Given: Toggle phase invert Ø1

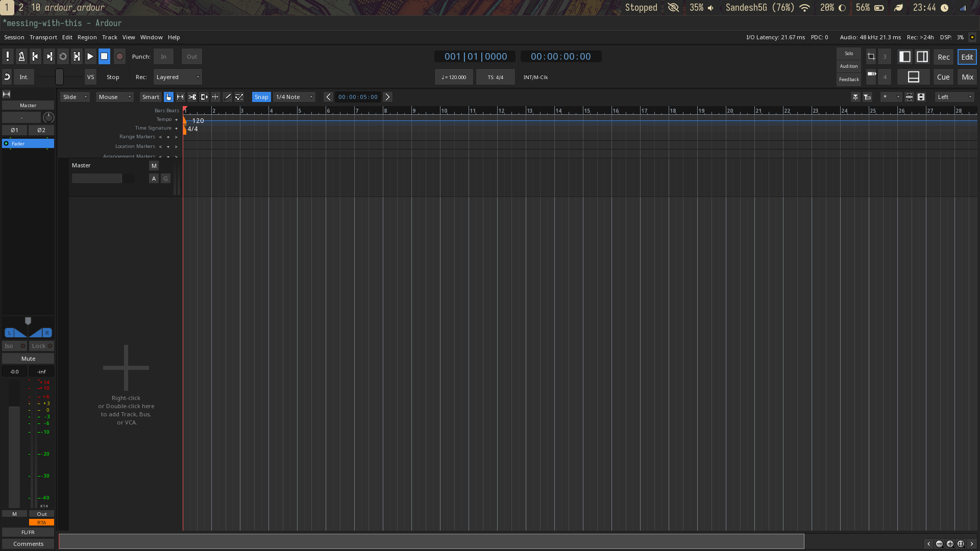Looking at the screenshot, I should click(14, 130).
